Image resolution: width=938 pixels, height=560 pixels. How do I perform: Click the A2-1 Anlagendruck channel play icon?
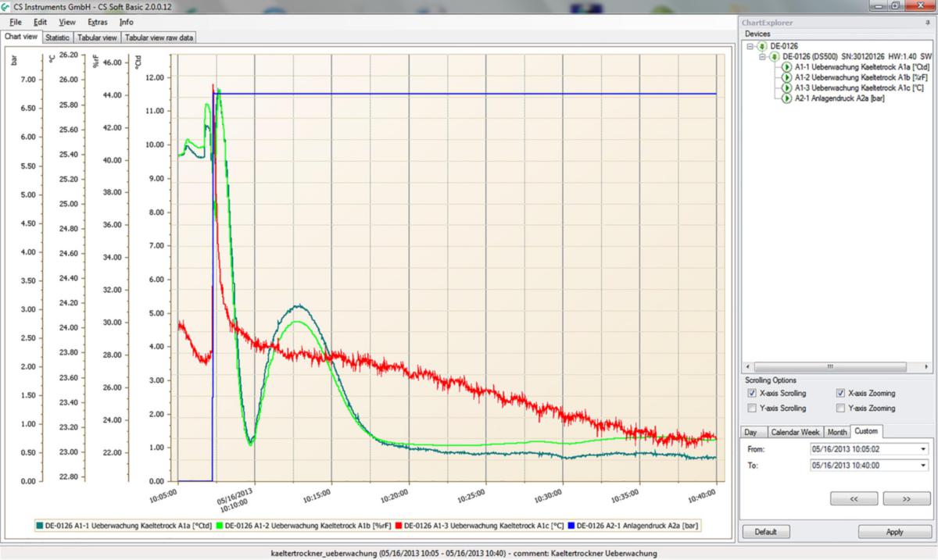787,98
